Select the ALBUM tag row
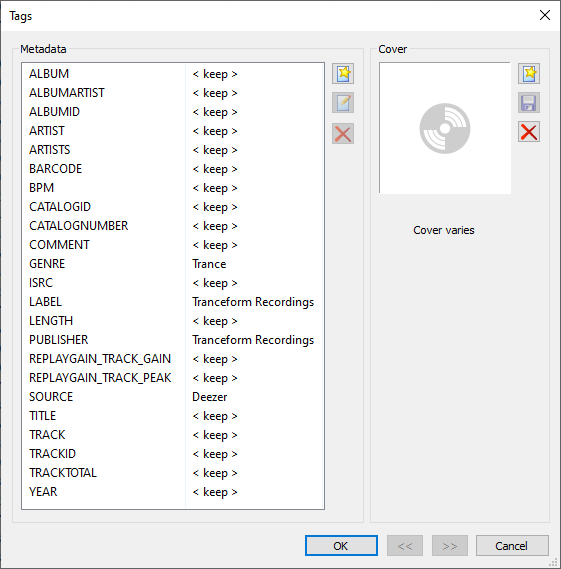Screen dimensions: 561x569 173,74
